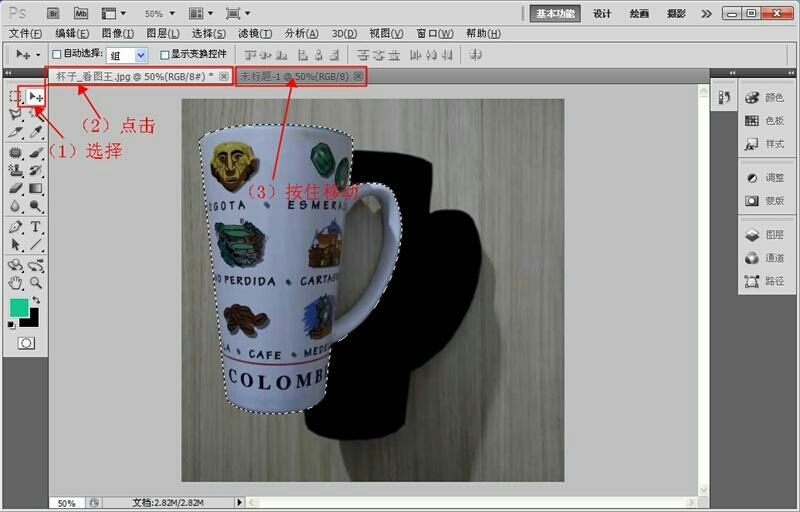Screen dimensions: 800x512
Task: Select the Hand tool
Action: [x=15, y=283]
